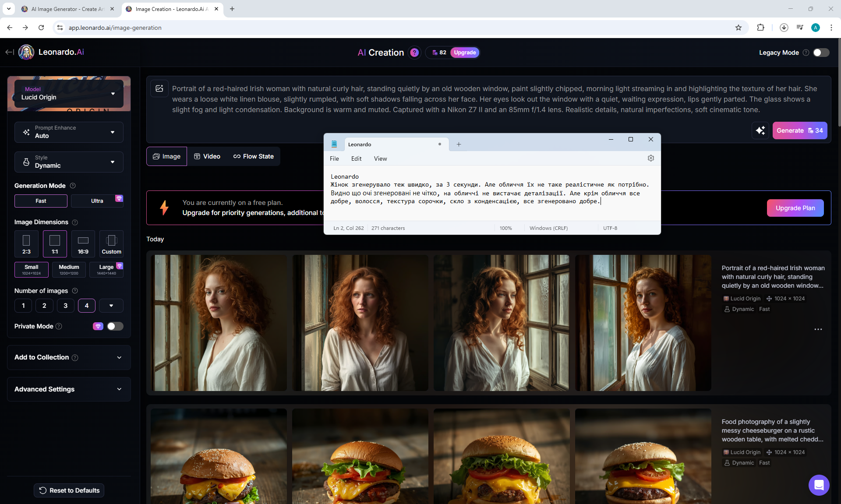Toggle the Legacy Mode switch
The width and height of the screenshot is (841, 504).
821,53
